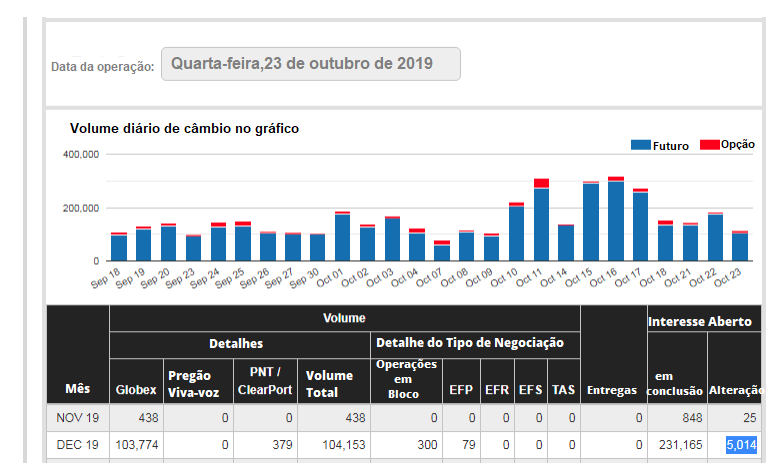Click the highlighted change value '5,014'
780x473 pixels.
(x=741, y=445)
